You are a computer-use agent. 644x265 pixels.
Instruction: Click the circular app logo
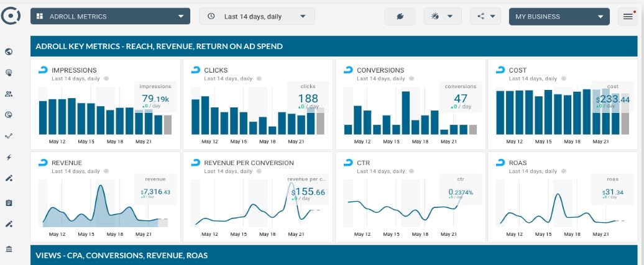click(x=9, y=16)
